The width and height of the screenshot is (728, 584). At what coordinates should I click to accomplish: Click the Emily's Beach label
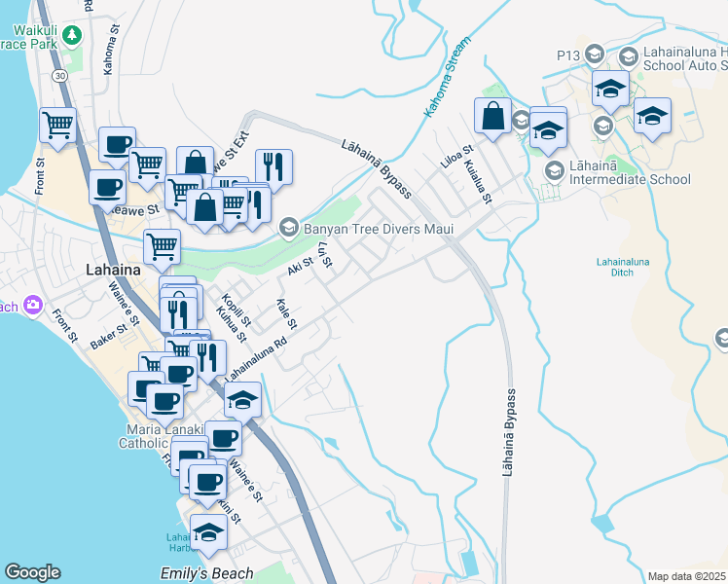click(207, 573)
